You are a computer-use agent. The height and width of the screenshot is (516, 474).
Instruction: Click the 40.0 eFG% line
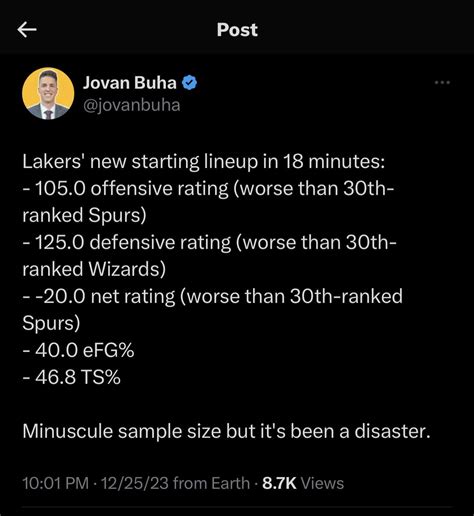(78, 350)
